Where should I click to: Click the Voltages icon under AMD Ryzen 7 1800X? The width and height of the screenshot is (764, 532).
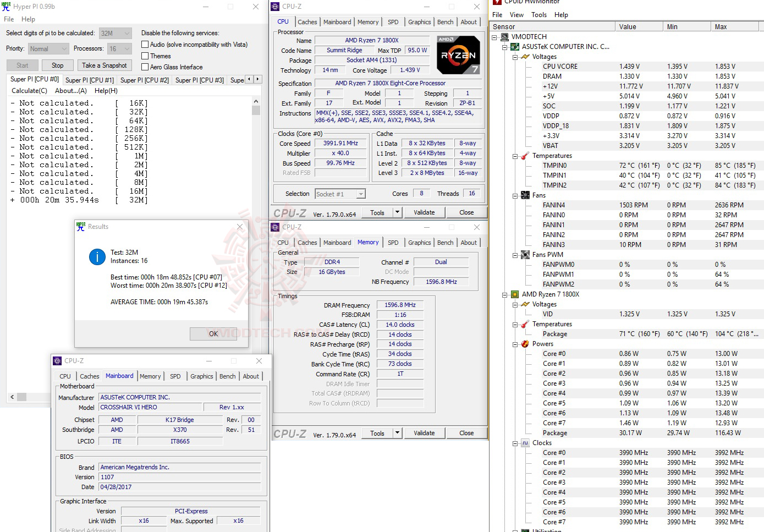coord(525,304)
